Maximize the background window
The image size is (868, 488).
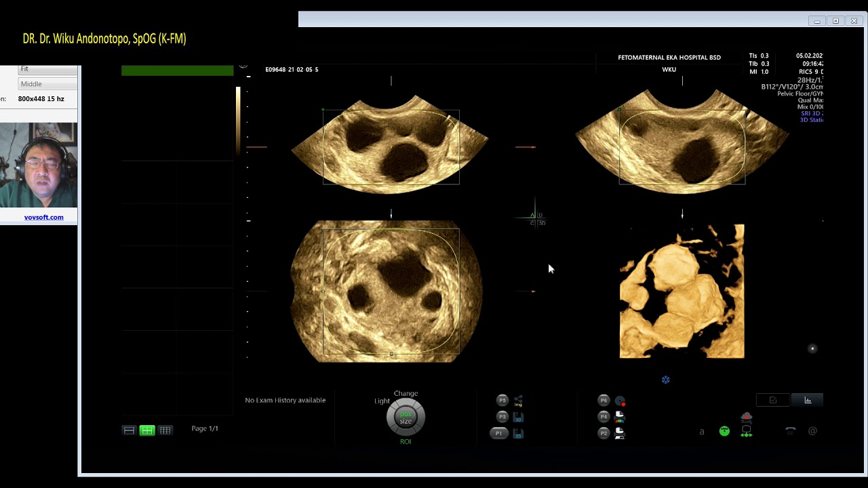pos(835,21)
